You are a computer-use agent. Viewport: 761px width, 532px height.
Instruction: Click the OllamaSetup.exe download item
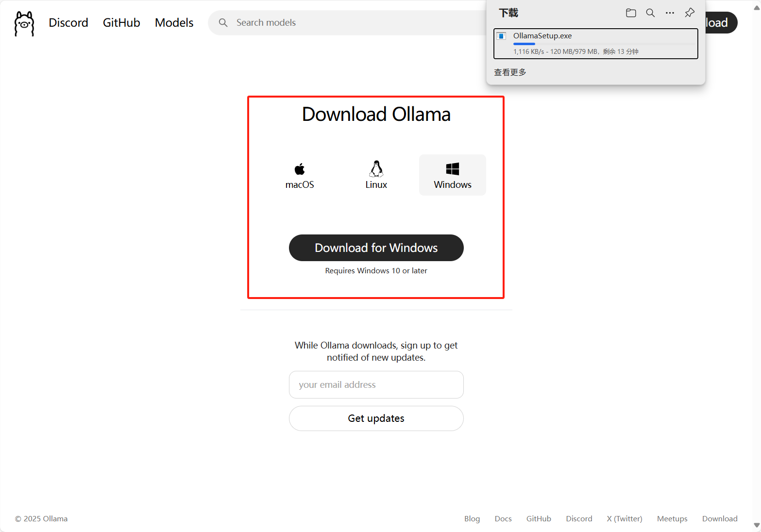point(596,44)
